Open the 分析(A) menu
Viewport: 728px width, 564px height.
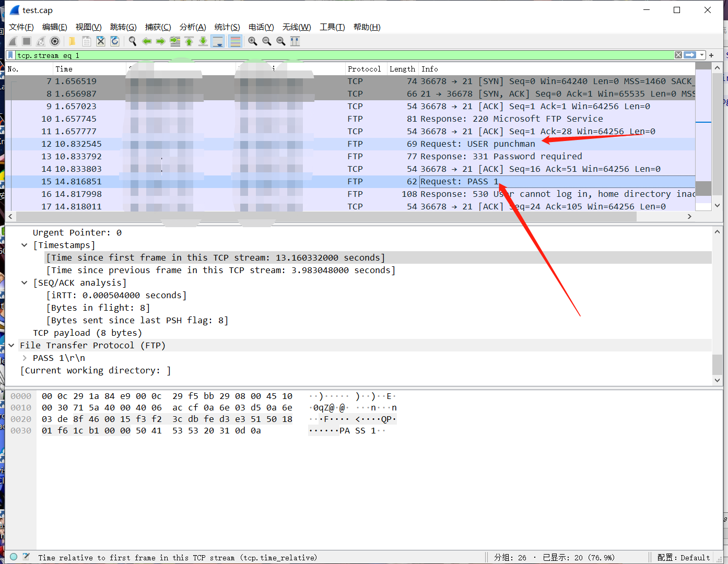193,27
